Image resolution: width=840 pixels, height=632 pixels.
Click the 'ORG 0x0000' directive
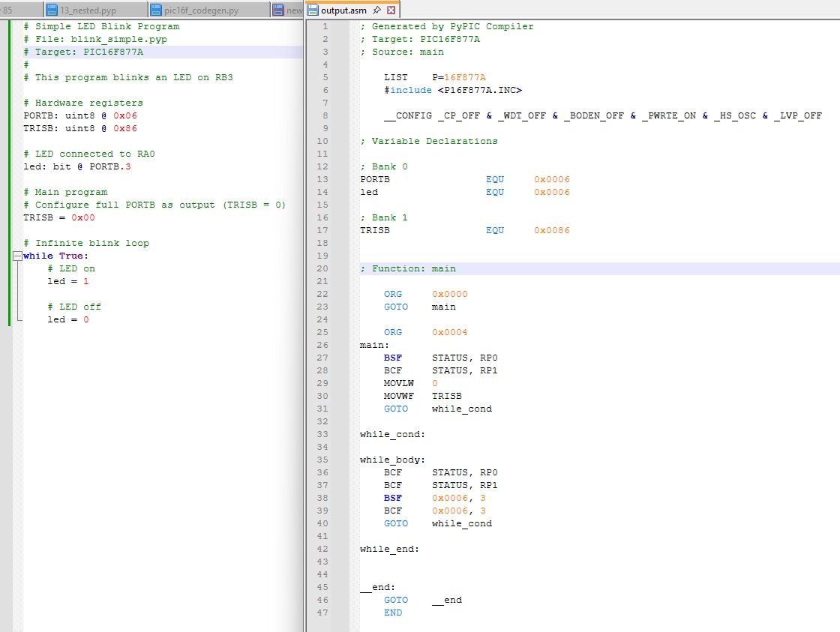click(x=425, y=294)
